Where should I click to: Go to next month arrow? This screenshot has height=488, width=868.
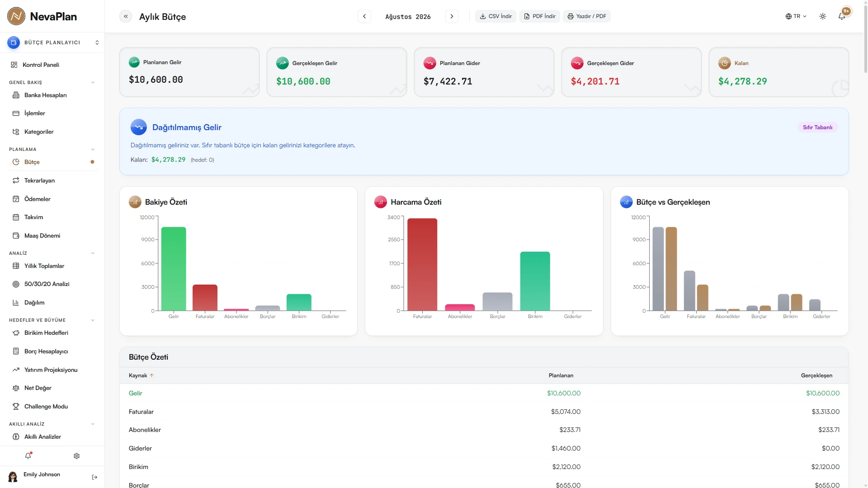(452, 17)
